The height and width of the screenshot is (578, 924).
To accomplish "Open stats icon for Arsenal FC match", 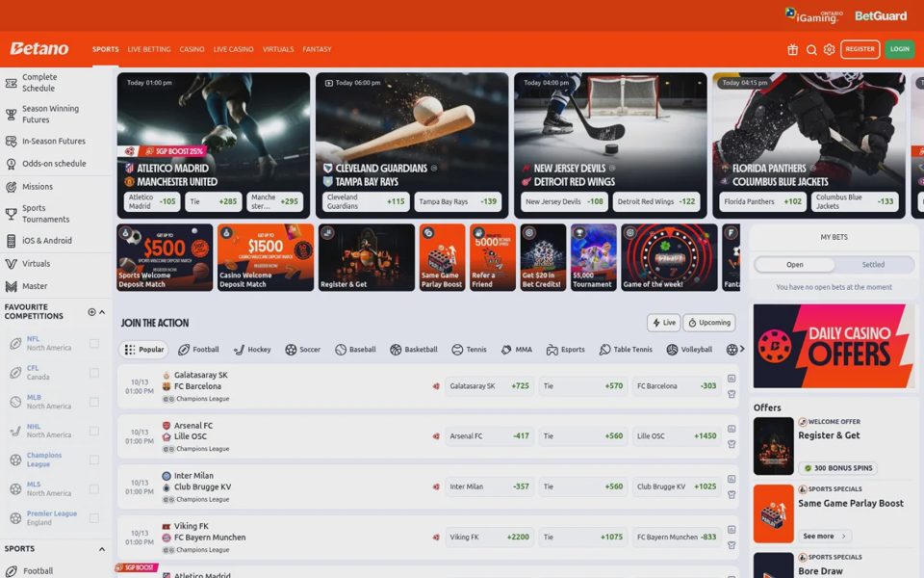I will point(731,429).
